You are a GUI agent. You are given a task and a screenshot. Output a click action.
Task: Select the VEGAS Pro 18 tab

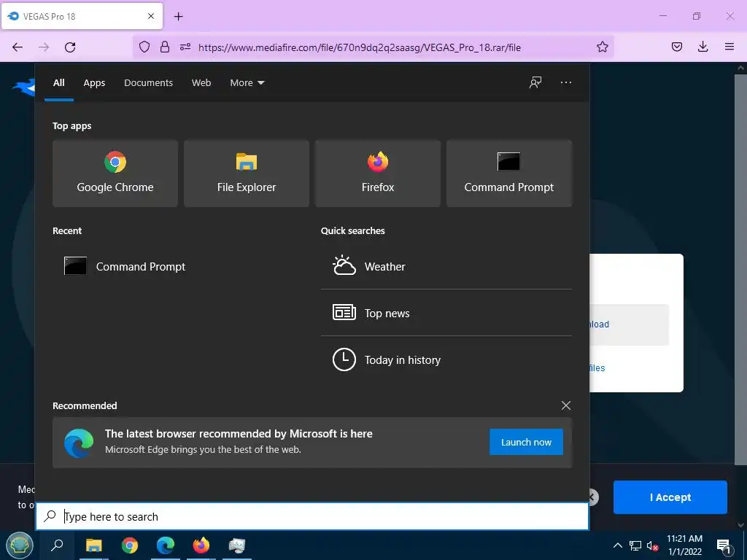[82, 16]
